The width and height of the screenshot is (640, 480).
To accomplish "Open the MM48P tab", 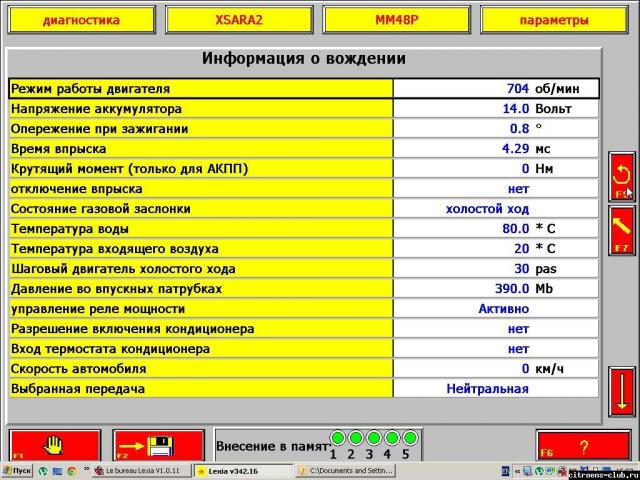I will (397, 20).
